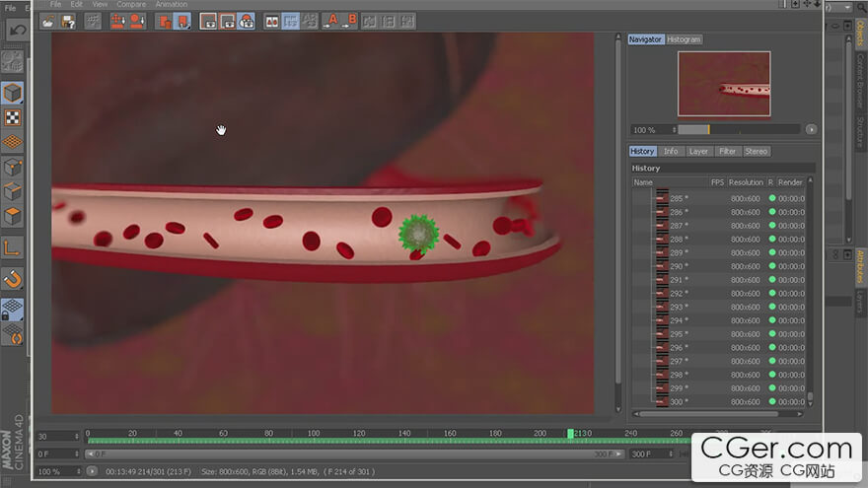Open the Compare menu

[x=131, y=4]
